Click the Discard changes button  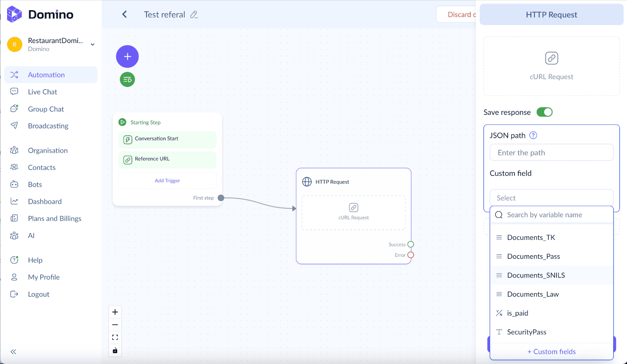pos(457,14)
